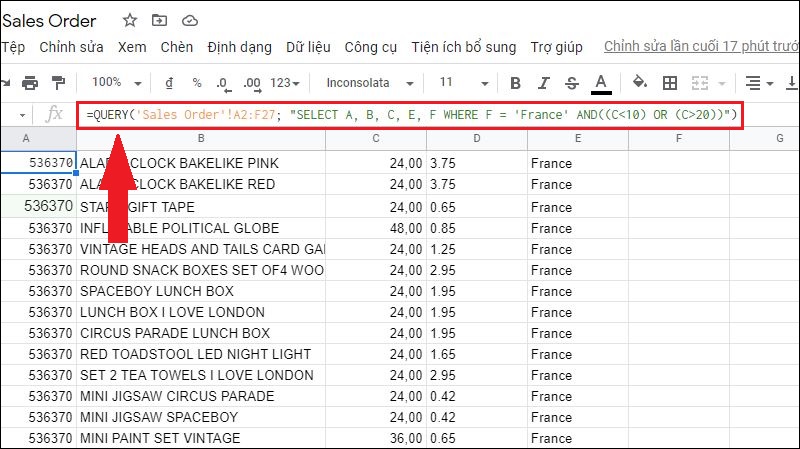Open the Định dạng menu
The image size is (800, 449).
click(239, 47)
